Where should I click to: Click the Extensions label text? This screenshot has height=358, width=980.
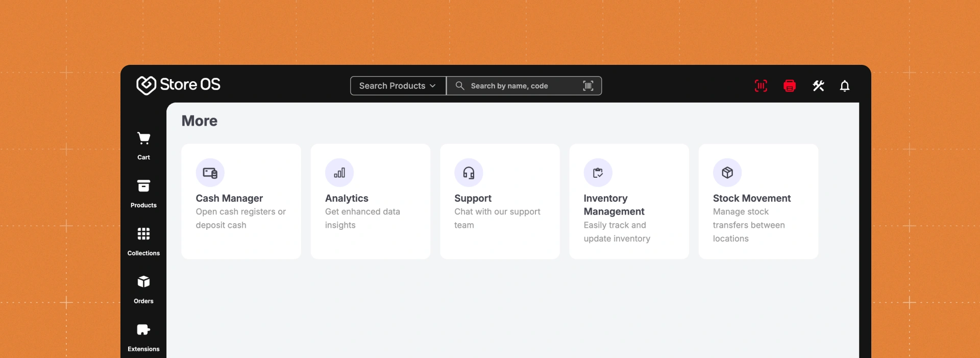[143, 349]
